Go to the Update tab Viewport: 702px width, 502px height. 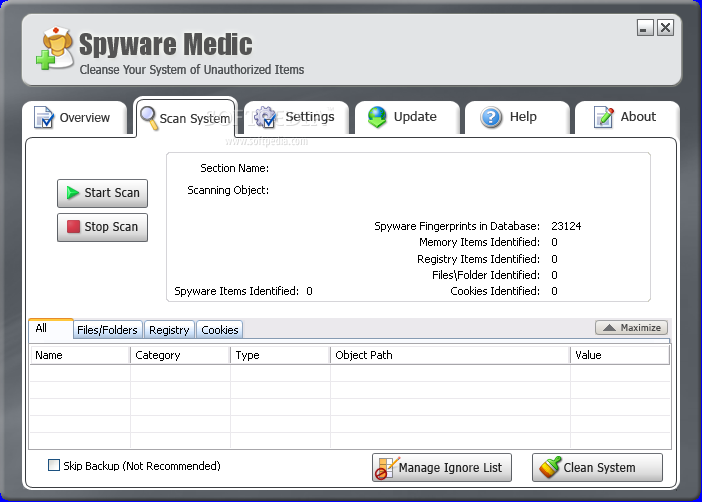pyautogui.click(x=407, y=117)
